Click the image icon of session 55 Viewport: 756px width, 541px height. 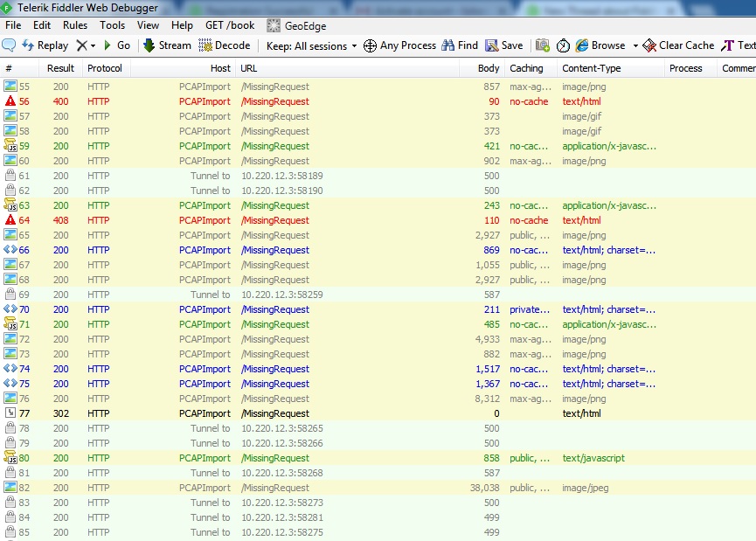(10, 87)
